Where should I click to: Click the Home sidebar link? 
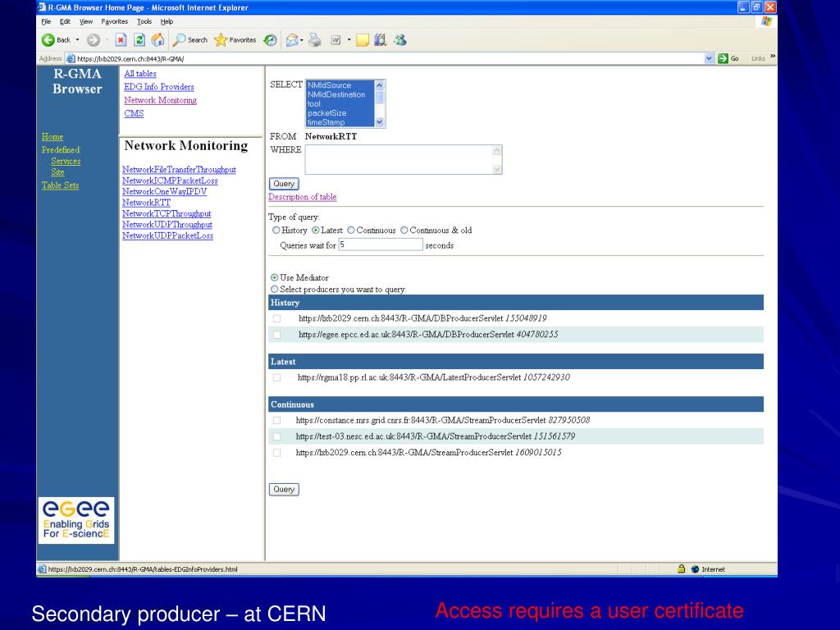(52, 137)
